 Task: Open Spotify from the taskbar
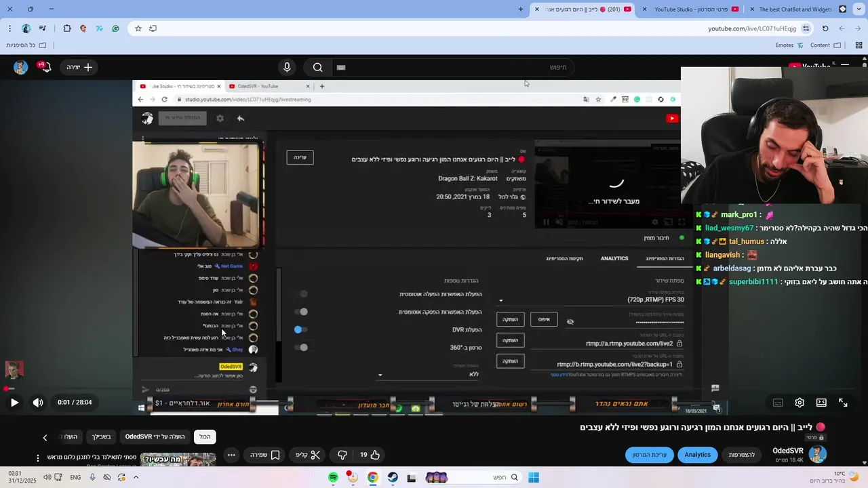tap(333, 478)
